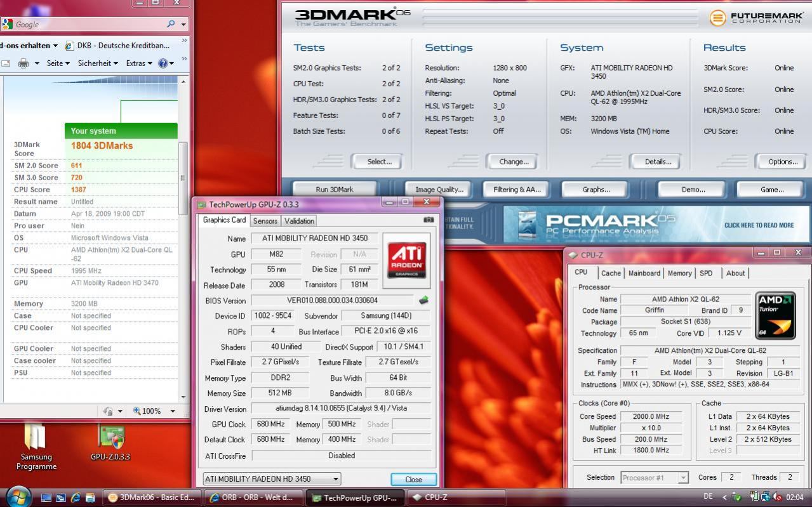Switch to the Sensors tab in GPU-Z
Screen dimensions: 812x507
click(265, 221)
